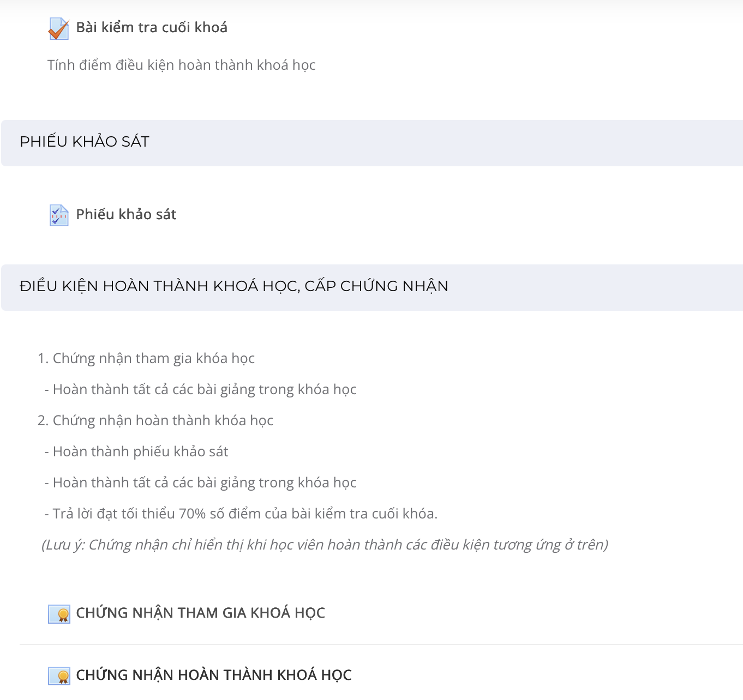
Task: Click the 70% figure in the quiz condition
Action: click(192, 514)
